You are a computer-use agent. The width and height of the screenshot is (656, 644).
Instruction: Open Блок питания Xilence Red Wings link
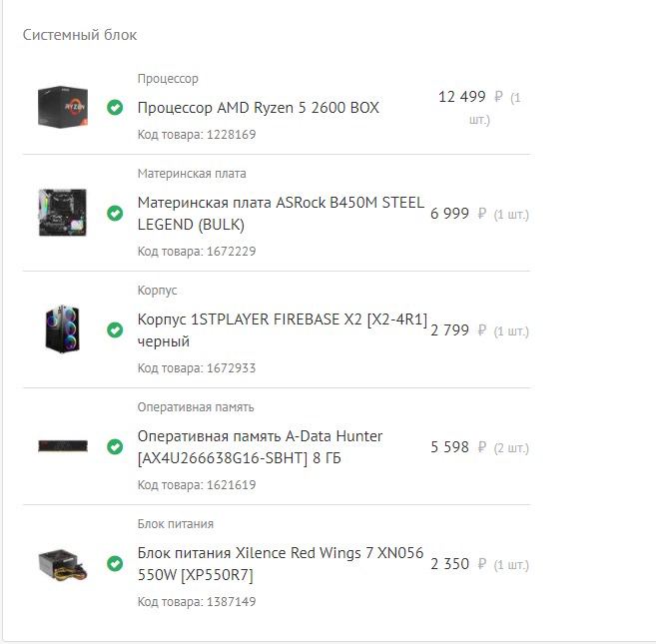coord(281,564)
